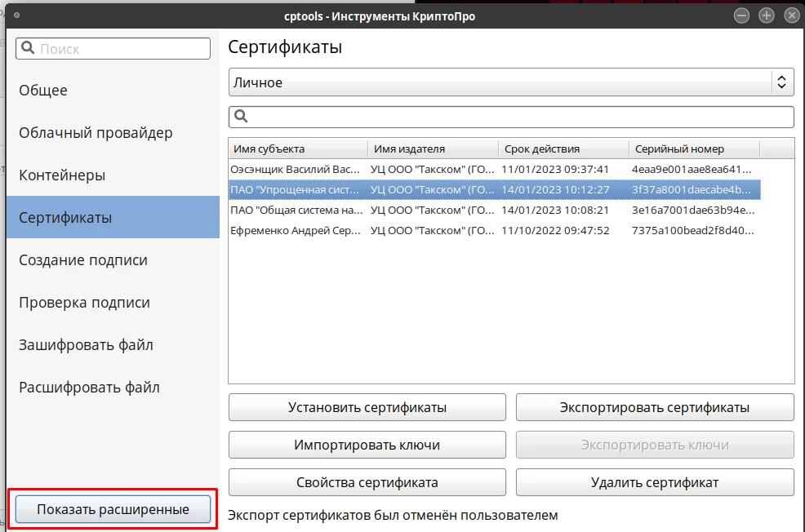
Task: Select the Оэсэнщик Василий certificate row
Action: pyautogui.click(x=495, y=169)
